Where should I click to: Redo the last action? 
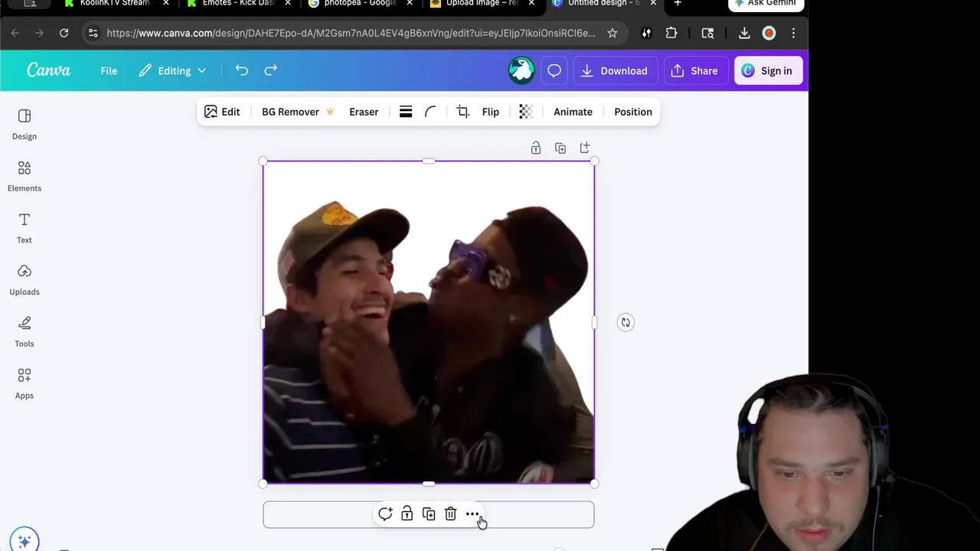click(x=270, y=70)
